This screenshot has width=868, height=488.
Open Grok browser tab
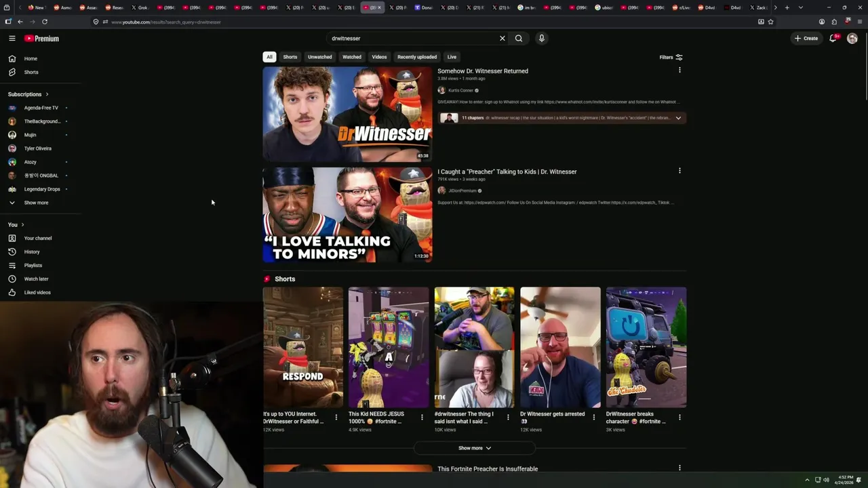tap(142, 7)
